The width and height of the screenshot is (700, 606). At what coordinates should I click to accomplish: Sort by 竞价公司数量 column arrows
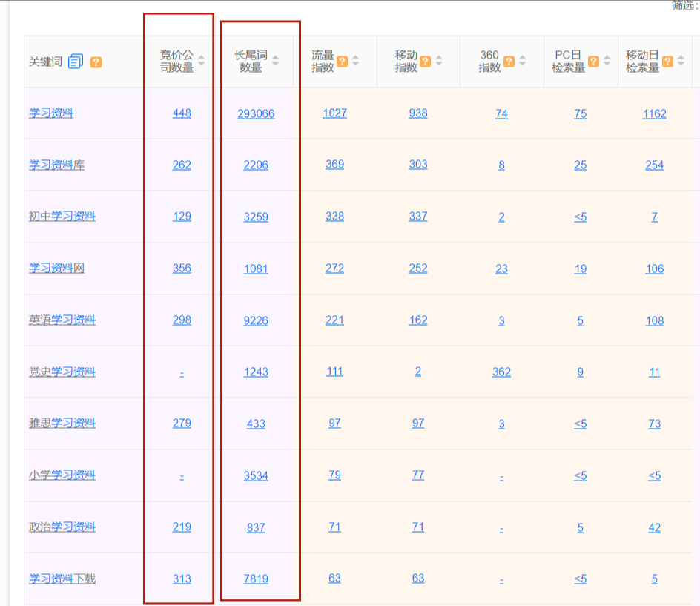[202, 61]
